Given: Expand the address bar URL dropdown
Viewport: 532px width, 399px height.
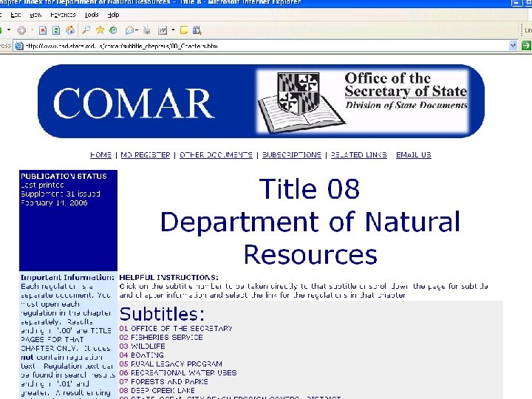Looking at the screenshot, I should (x=513, y=46).
